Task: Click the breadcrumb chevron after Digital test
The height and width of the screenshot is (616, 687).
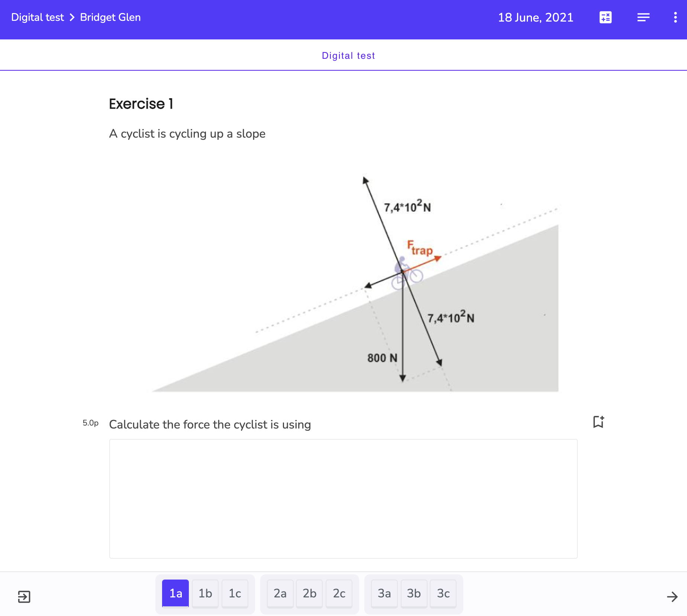Action: click(72, 17)
